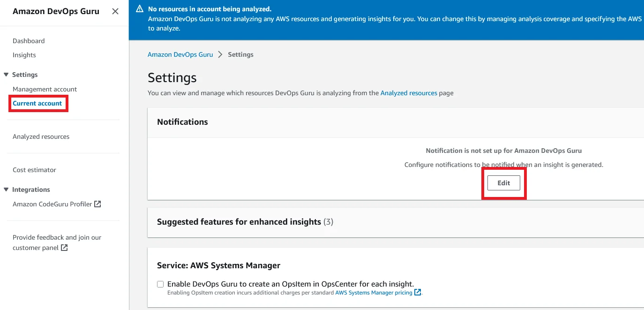Click 'Configure notifications to be notified' text
The height and width of the screenshot is (310, 644).
tap(504, 165)
